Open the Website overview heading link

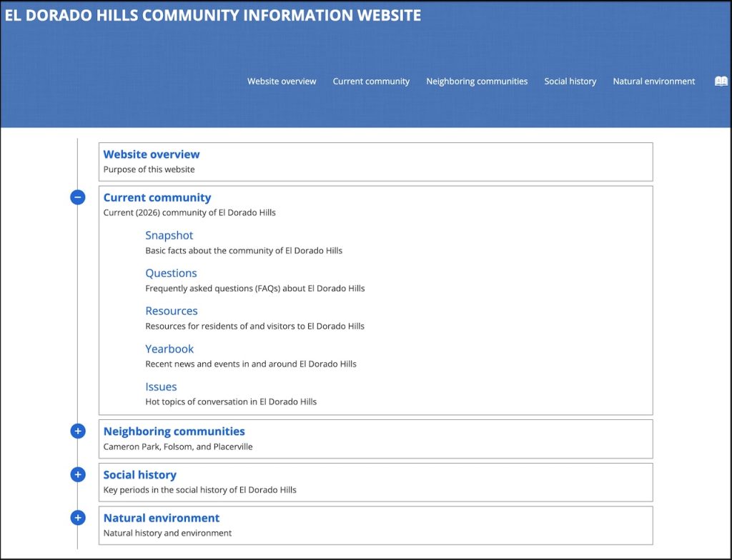[x=152, y=154]
